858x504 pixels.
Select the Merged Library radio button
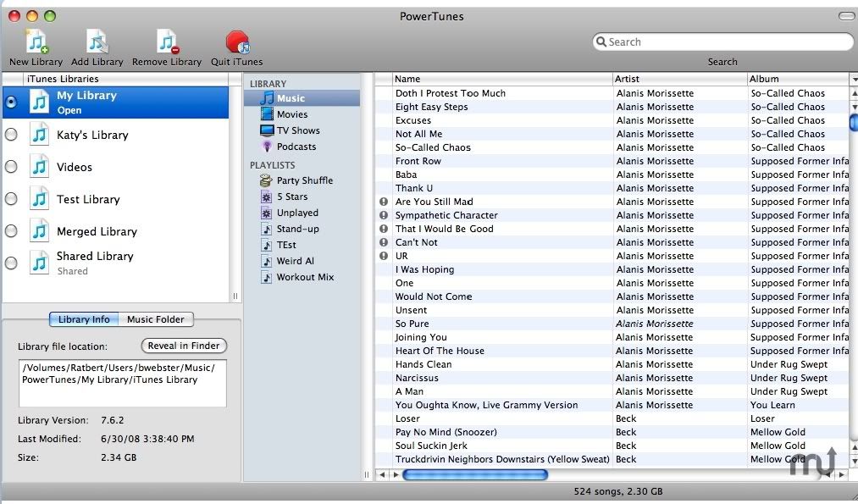[11, 231]
